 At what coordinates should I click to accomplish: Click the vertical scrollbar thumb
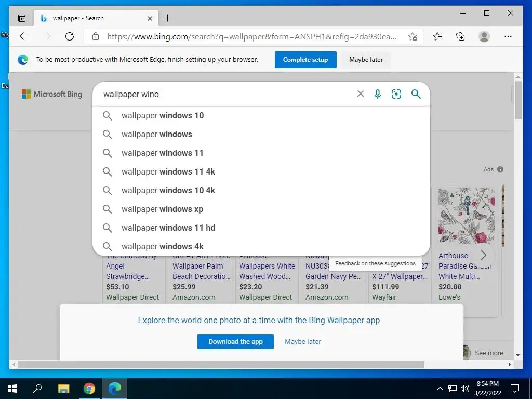[x=518, y=100]
